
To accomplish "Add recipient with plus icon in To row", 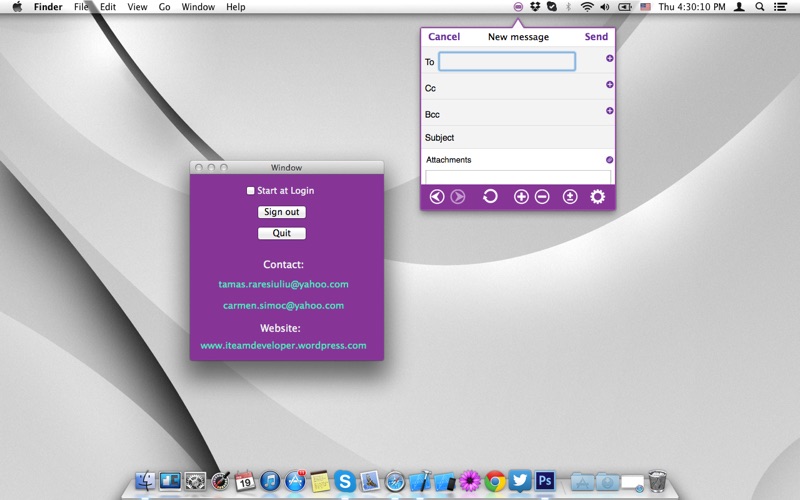I will (x=609, y=58).
